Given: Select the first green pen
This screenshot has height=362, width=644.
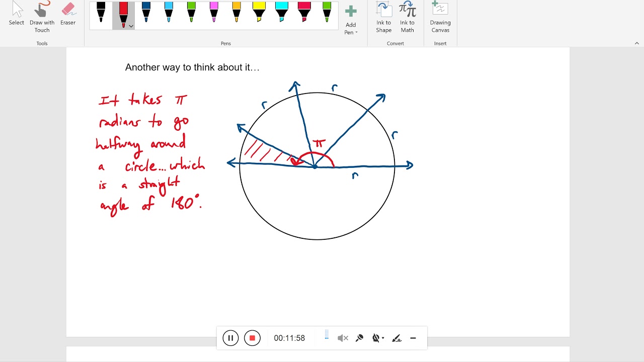Looking at the screenshot, I should click(191, 13).
